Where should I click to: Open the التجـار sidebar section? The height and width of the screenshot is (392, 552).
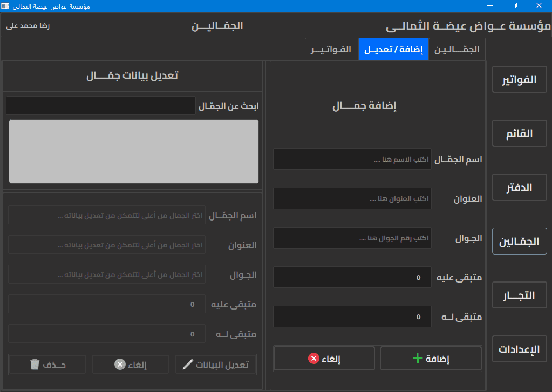519,295
